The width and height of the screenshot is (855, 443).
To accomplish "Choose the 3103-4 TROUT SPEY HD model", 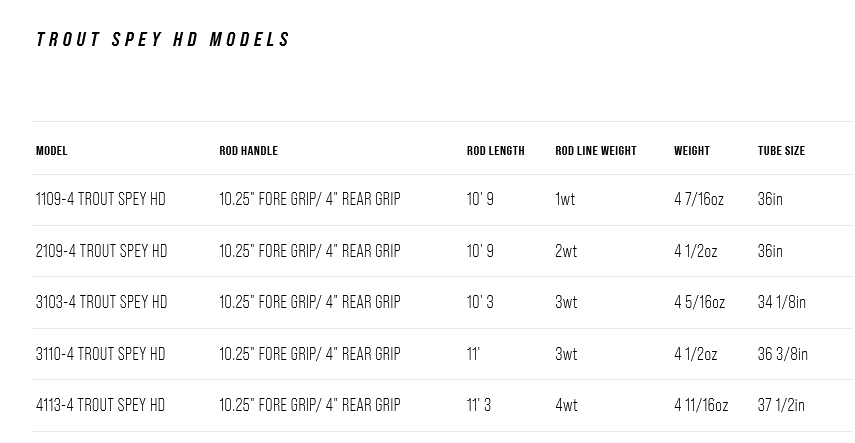I will pyautogui.click(x=101, y=302).
